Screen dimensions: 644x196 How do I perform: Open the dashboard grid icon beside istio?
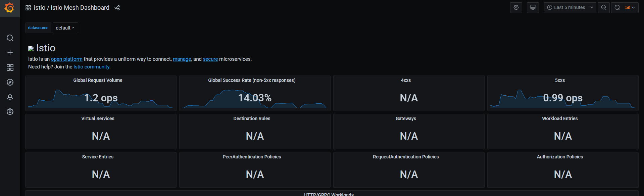28,8
